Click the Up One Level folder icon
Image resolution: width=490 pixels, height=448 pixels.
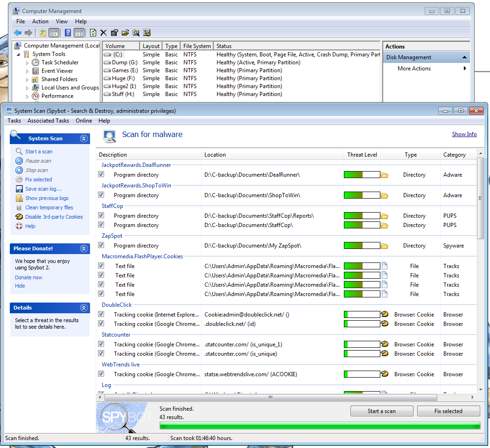pos(43,33)
